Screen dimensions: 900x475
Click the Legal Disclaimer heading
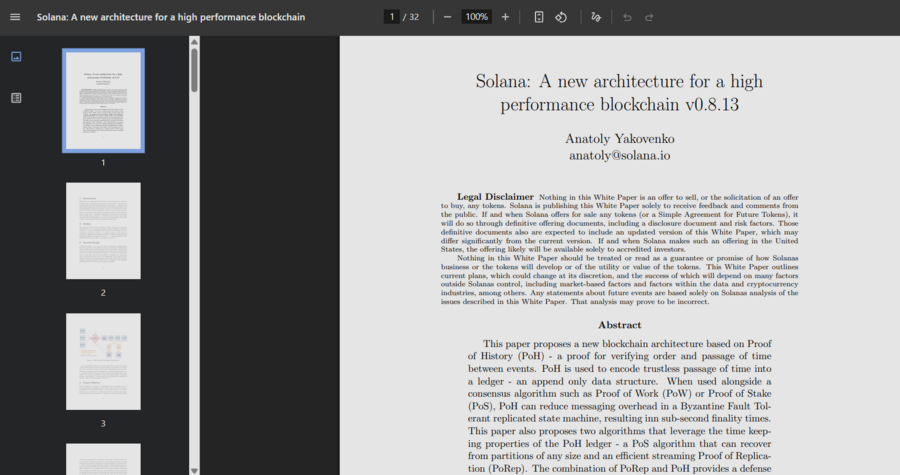tap(495, 197)
